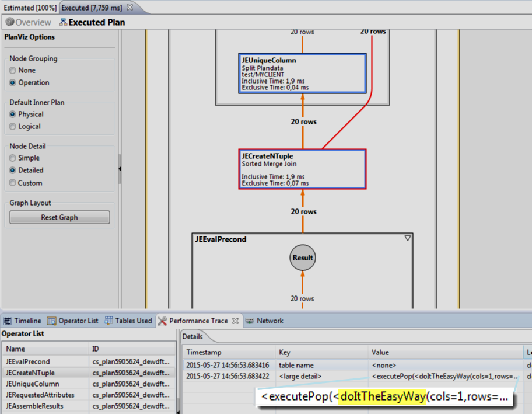Select JEUniqueColumn row in Operator List
The image size is (532, 414).
click(x=89, y=384)
